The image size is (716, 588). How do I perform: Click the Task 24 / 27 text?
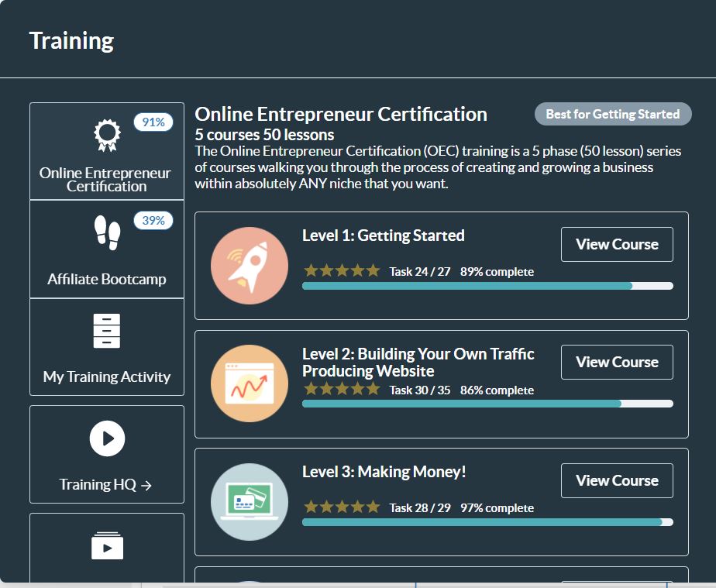[420, 272]
